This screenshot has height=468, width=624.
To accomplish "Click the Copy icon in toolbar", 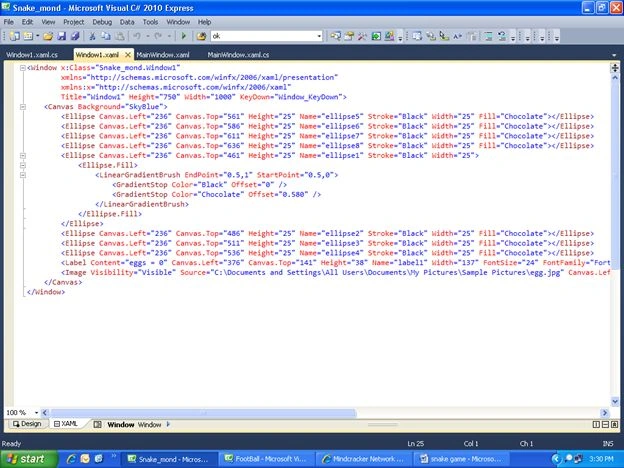I will 106,36.
